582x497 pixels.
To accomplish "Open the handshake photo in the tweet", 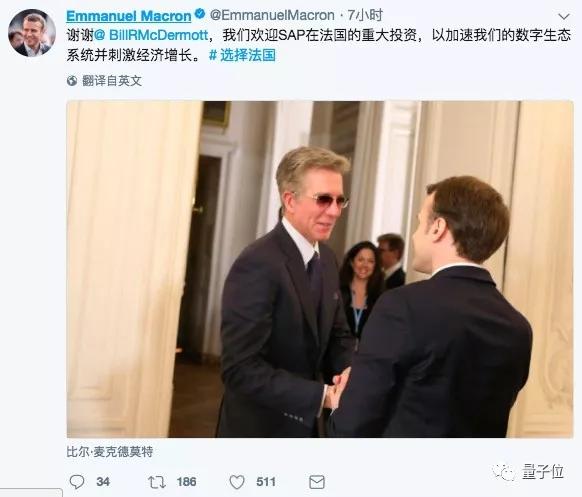I will 320,269.
